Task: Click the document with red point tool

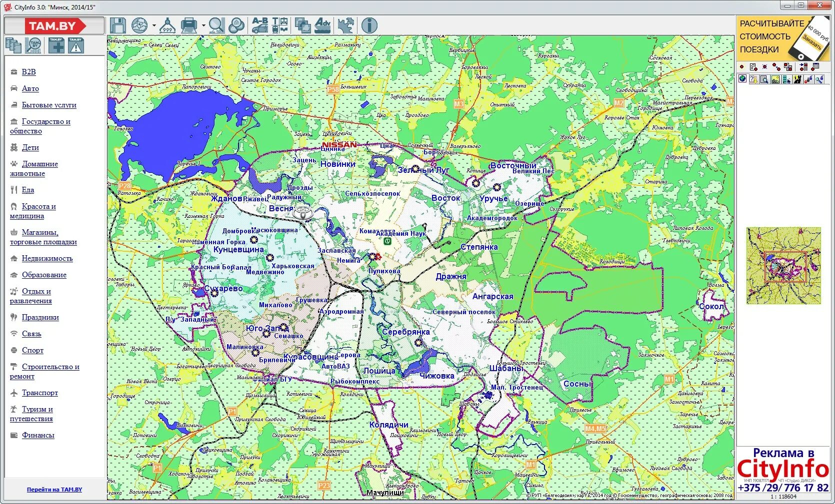Action: (x=753, y=66)
